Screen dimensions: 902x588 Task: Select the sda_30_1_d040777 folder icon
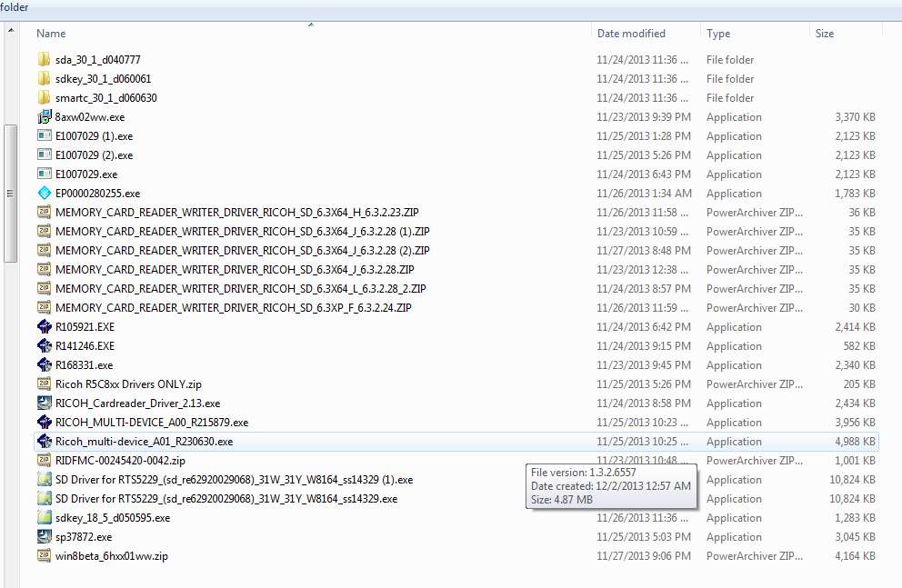pos(45,59)
